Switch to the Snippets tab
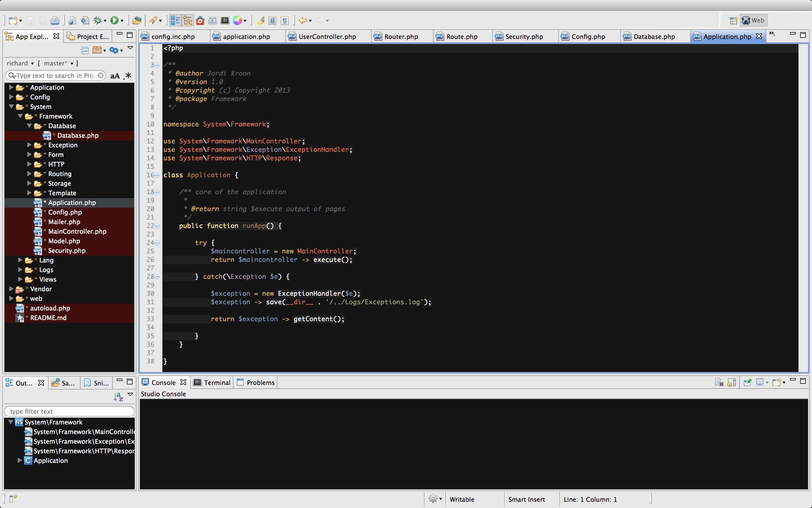 (x=96, y=383)
